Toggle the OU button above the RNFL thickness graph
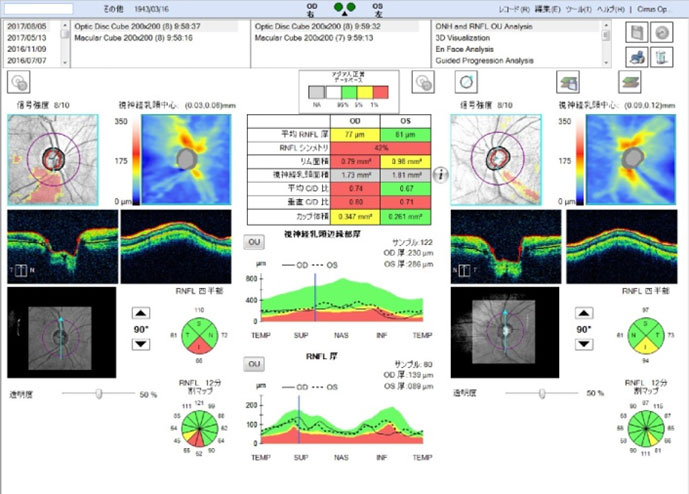The image size is (689, 494). coord(254,363)
